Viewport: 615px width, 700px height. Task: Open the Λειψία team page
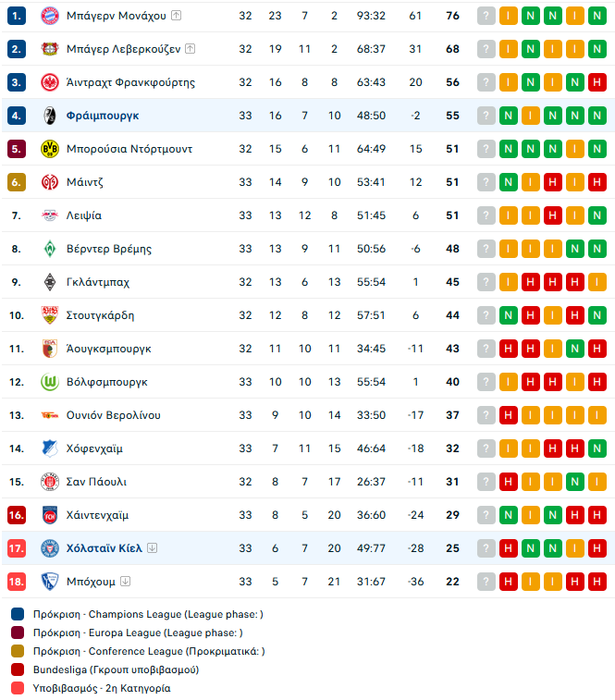tap(84, 215)
